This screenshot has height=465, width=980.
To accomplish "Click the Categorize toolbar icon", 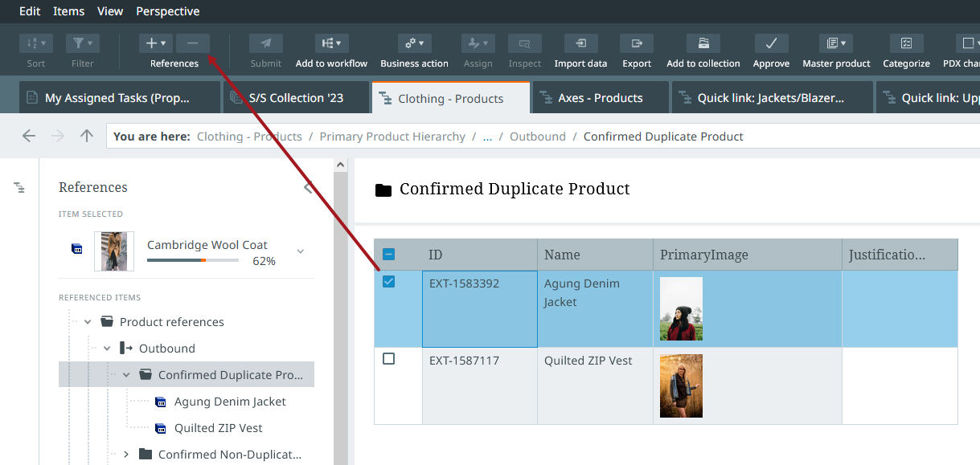I will tap(906, 43).
